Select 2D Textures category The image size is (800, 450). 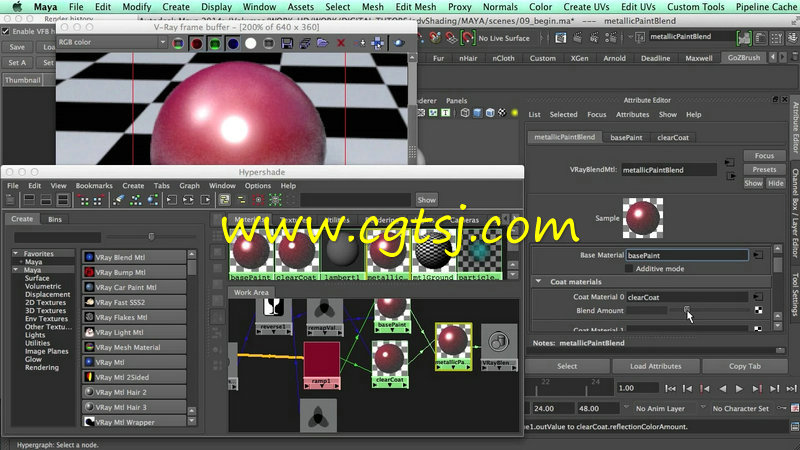pos(45,303)
